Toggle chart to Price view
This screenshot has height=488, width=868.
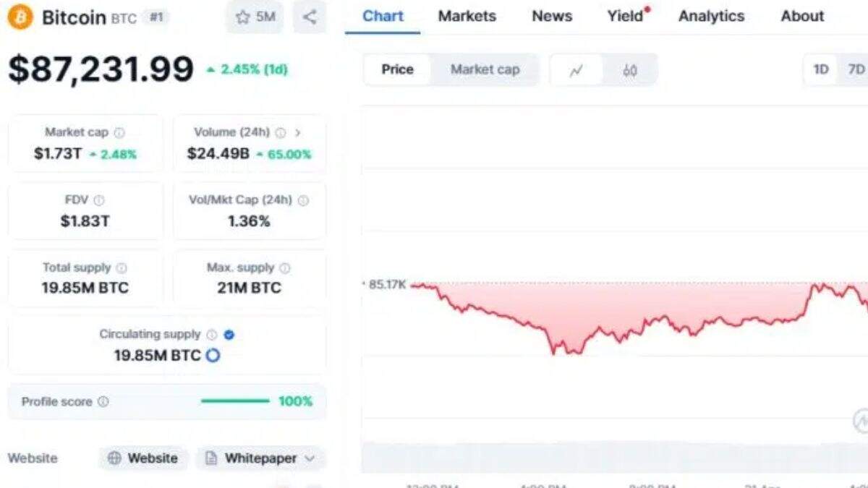click(397, 69)
